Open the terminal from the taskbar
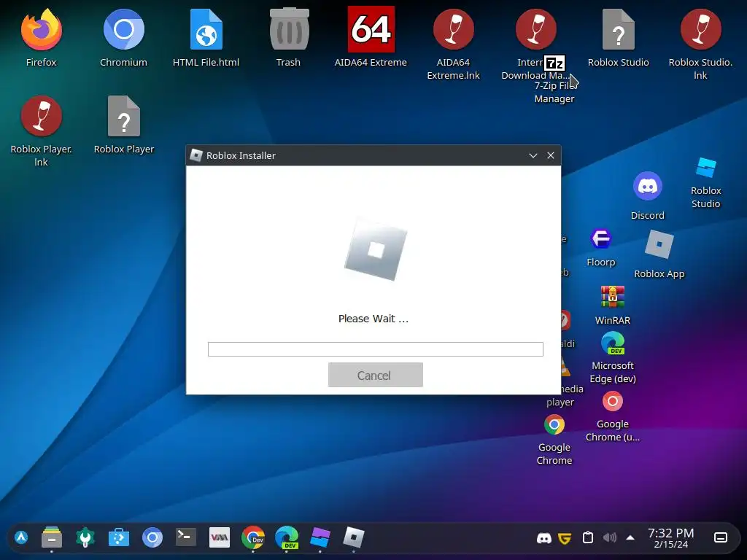 [186, 537]
